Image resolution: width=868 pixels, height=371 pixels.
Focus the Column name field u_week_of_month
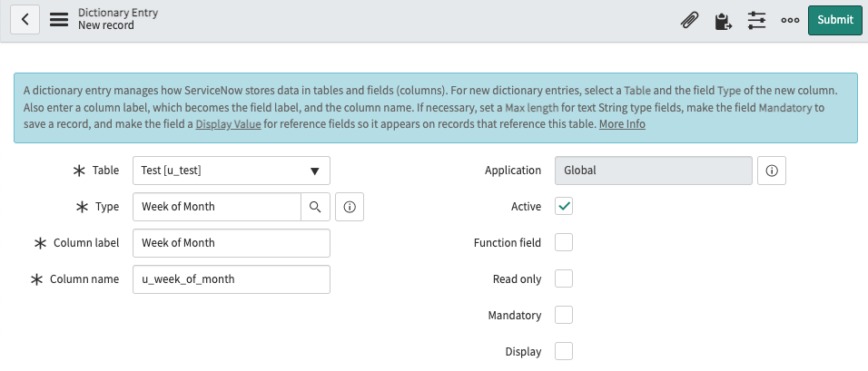tap(231, 279)
